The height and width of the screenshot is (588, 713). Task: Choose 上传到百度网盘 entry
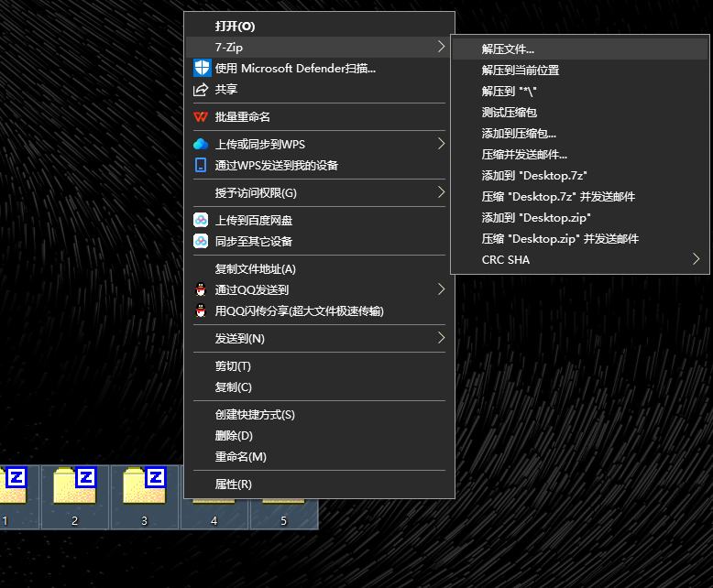[319, 221]
